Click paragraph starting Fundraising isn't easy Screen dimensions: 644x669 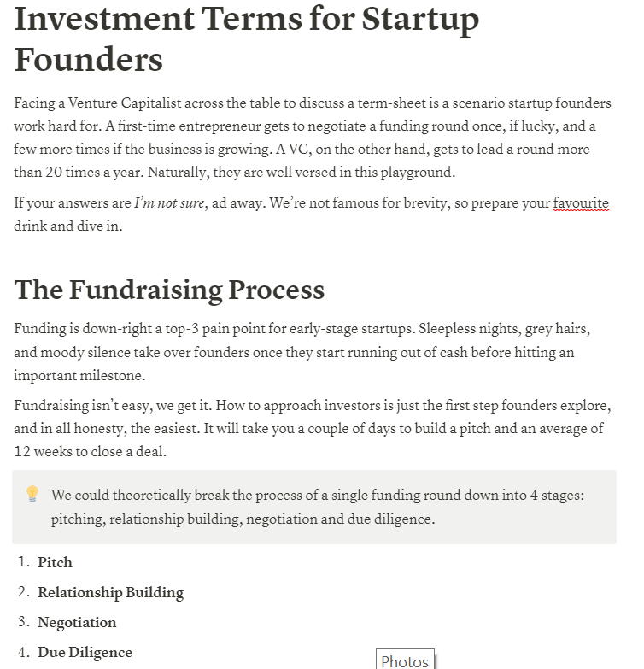(313, 428)
